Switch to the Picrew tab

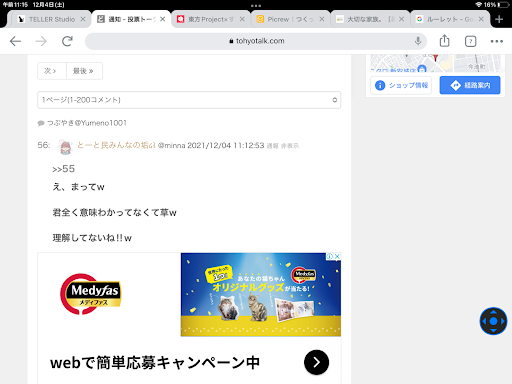pyautogui.click(x=290, y=19)
